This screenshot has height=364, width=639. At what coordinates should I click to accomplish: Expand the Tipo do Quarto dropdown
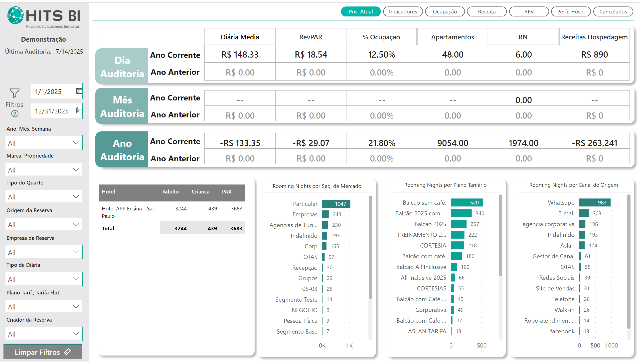(x=76, y=197)
